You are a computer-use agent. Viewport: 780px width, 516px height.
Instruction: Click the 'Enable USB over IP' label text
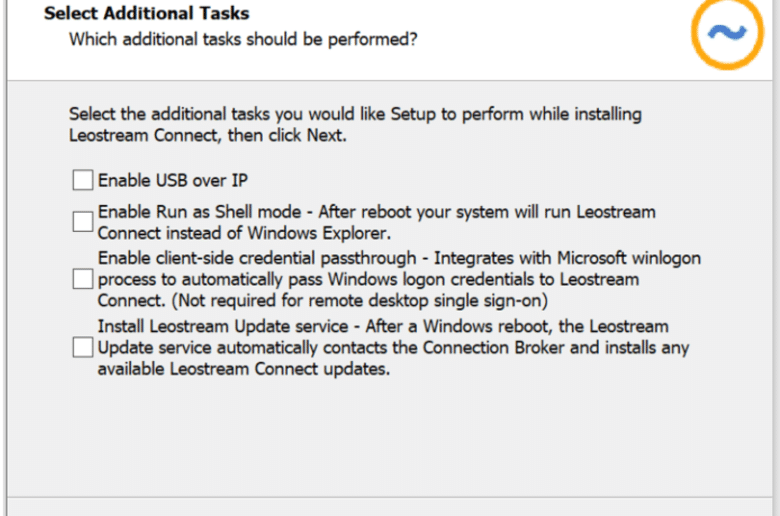click(x=173, y=180)
